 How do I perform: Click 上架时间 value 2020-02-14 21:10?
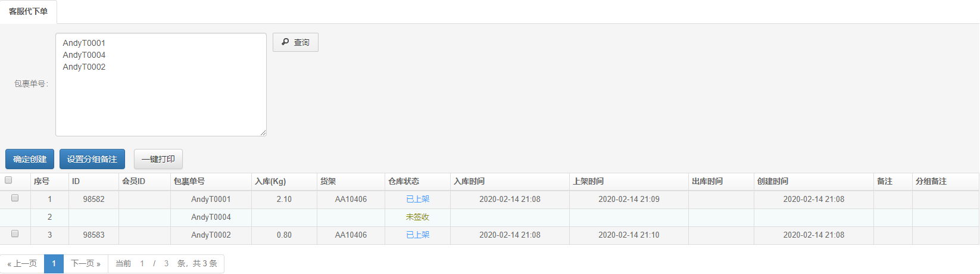pyautogui.click(x=629, y=235)
